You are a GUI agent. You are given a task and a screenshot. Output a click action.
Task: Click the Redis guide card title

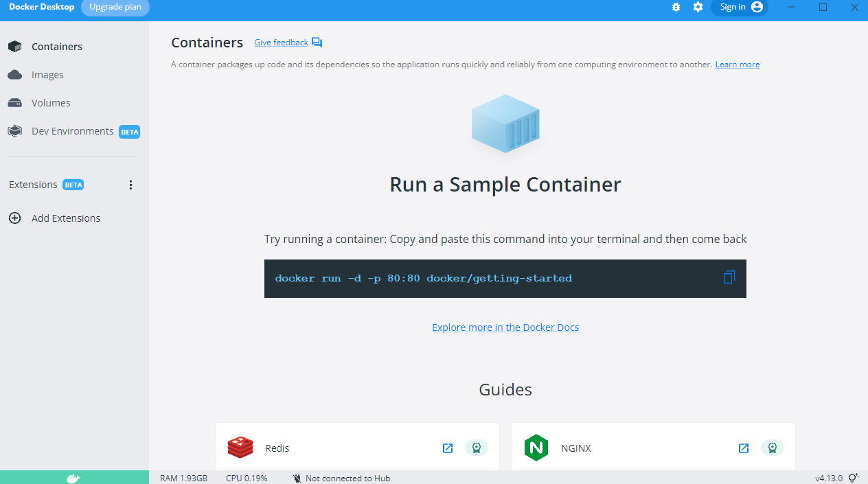tap(277, 448)
